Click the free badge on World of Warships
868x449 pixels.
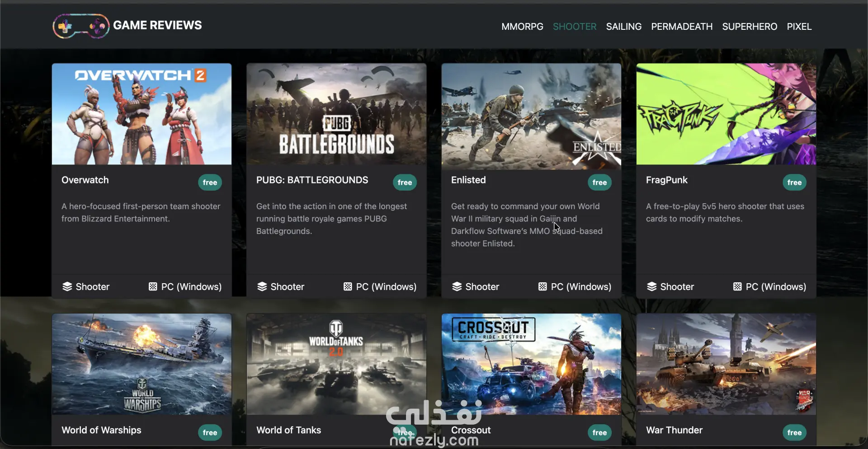[x=210, y=433]
